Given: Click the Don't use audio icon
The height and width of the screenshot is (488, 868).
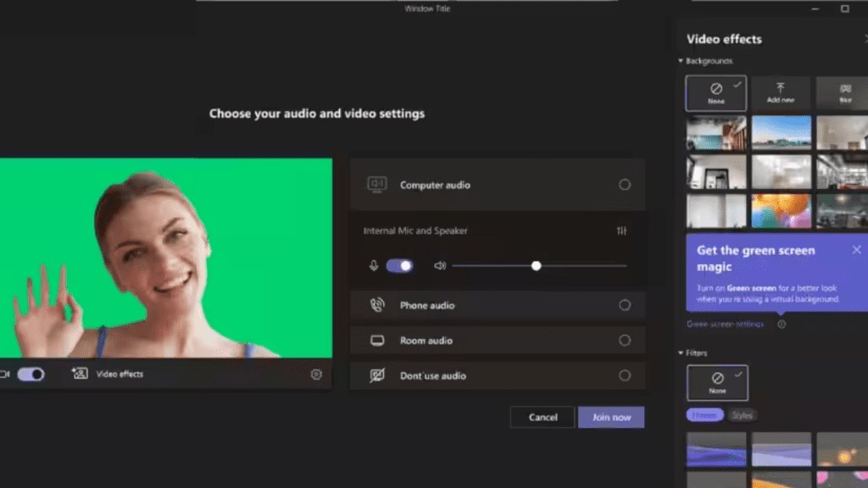Looking at the screenshot, I should 377,375.
